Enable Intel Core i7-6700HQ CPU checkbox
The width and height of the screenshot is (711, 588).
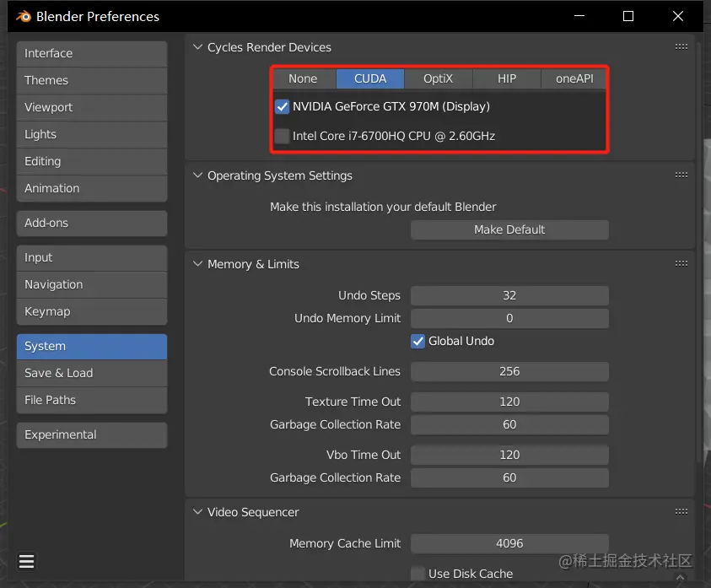click(x=282, y=136)
